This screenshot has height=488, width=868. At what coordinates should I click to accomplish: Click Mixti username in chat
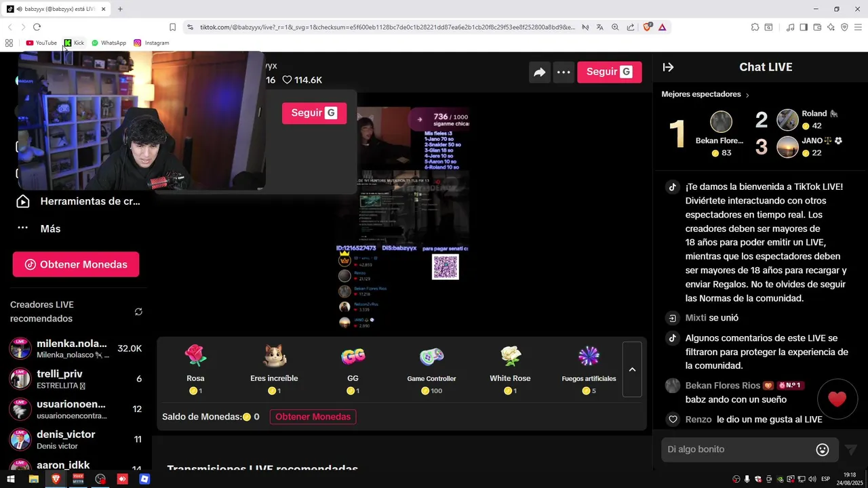(x=696, y=317)
